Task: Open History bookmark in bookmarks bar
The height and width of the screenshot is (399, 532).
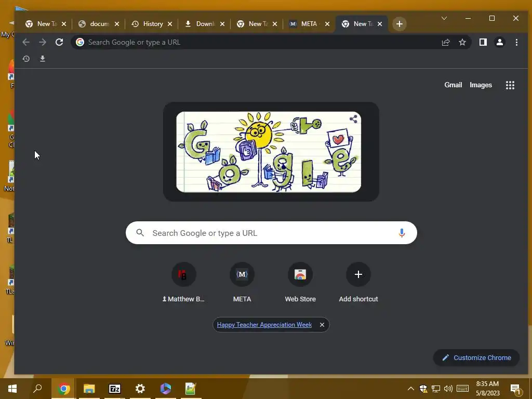Action: point(26,59)
